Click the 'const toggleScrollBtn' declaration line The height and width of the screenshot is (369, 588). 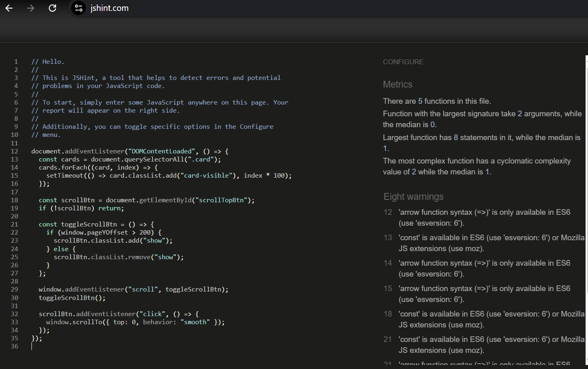point(96,224)
